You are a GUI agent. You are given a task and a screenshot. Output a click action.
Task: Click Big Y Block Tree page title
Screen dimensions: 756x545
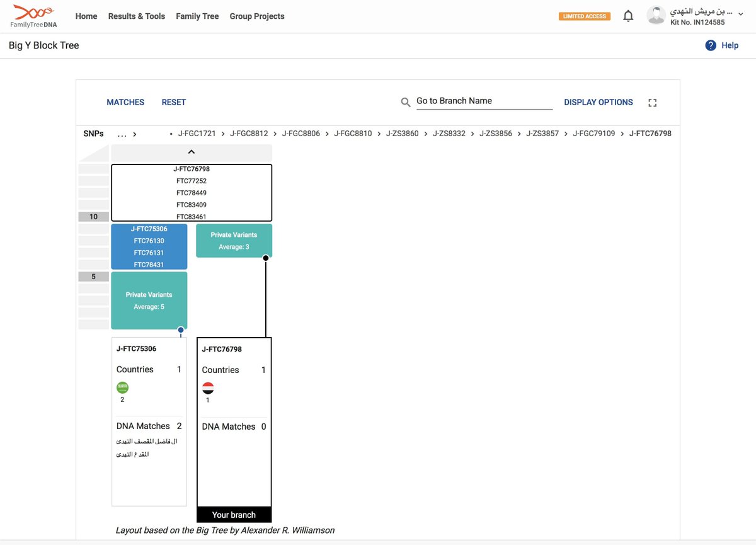click(44, 45)
